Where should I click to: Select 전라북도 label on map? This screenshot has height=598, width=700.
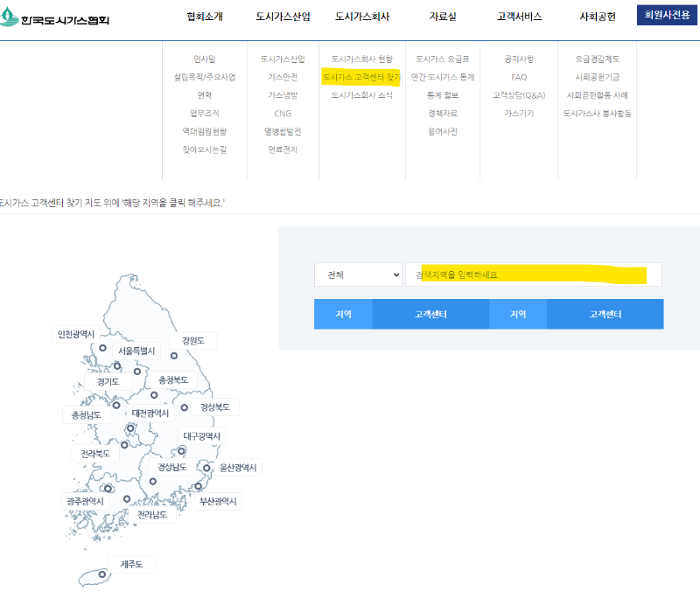[x=95, y=454]
